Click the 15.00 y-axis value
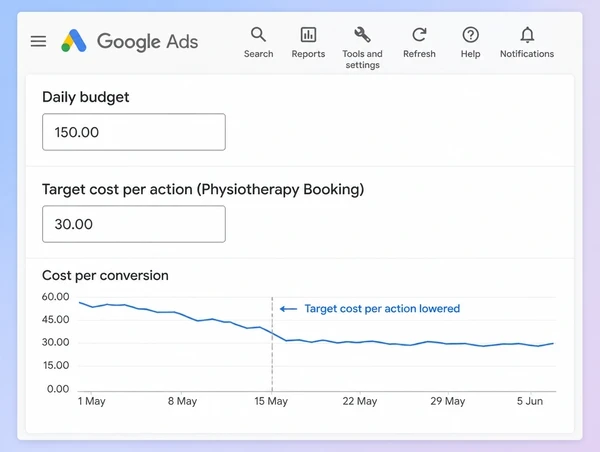600x452 pixels. point(56,366)
